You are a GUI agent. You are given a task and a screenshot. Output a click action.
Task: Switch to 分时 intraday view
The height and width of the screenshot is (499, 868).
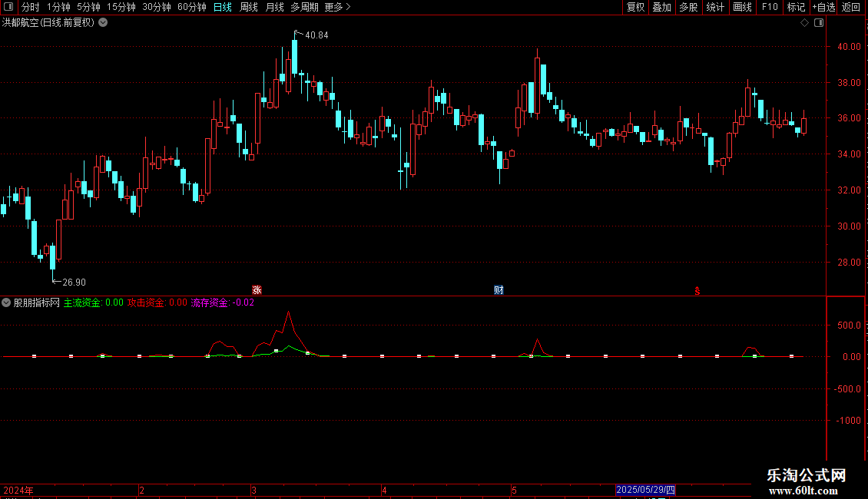coord(31,7)
